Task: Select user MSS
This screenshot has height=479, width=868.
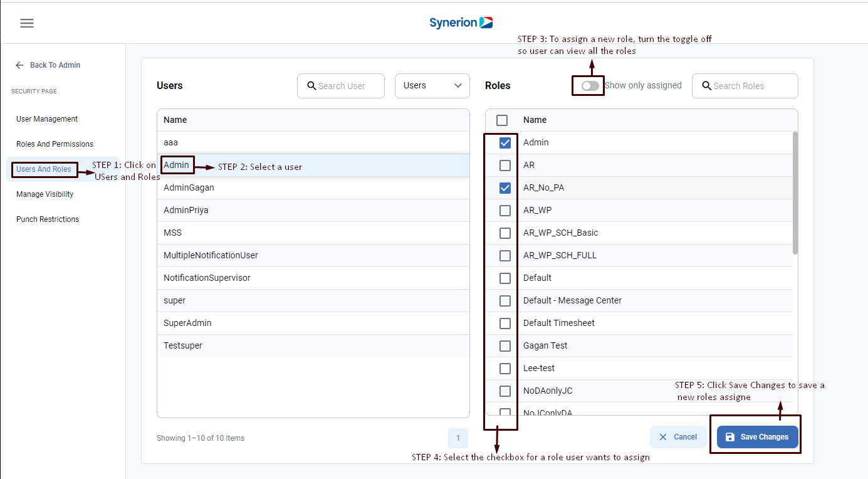Action: [x=313, y=233]
